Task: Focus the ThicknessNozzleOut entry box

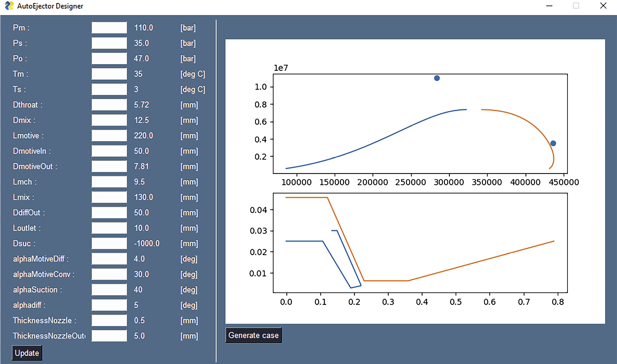Action: [109, 336]
